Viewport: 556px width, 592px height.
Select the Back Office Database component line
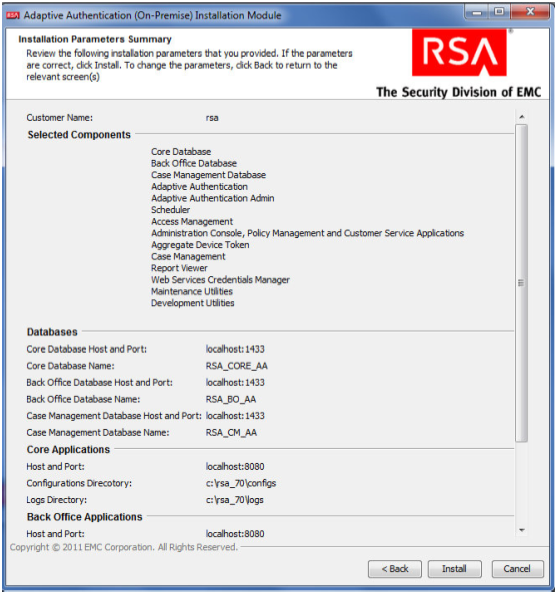click(194, 163)
